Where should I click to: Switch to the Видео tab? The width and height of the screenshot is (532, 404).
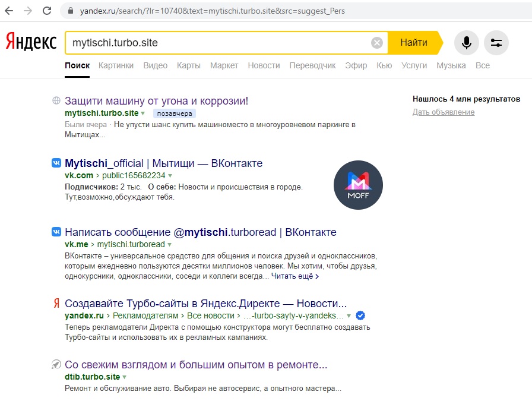coord(156,65)
